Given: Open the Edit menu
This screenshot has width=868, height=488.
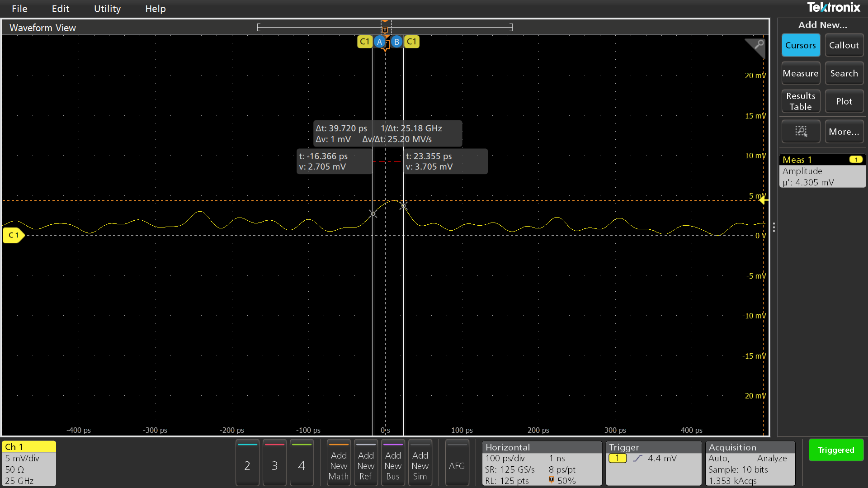Looking at the screenshot, I should click(x=60, y=9).
